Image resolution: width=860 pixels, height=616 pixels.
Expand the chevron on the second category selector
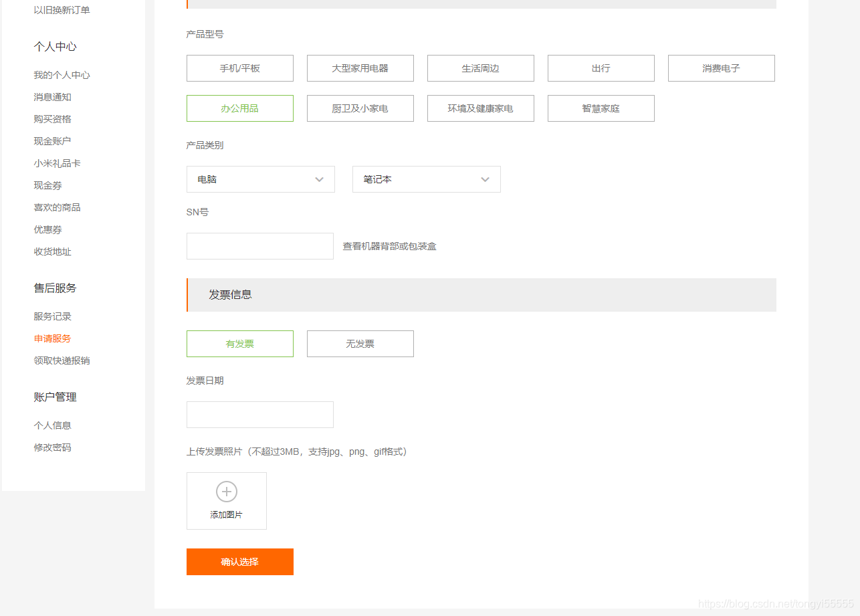485,179
